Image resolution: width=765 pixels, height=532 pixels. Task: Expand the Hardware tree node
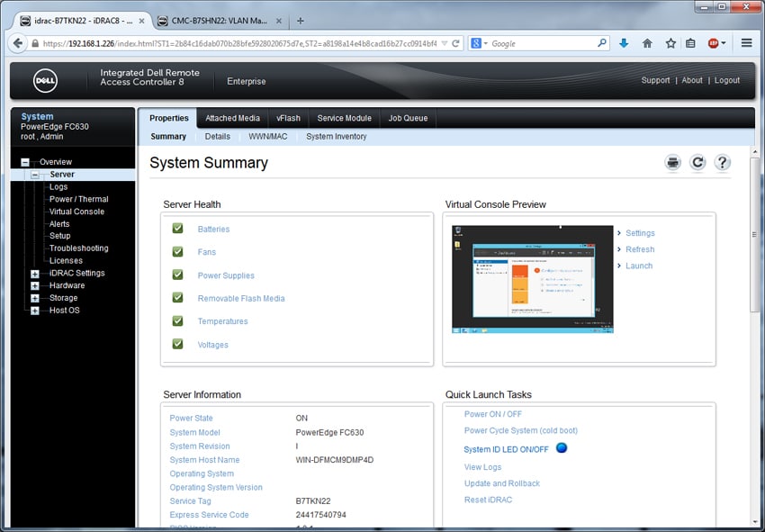pos(34,286)
